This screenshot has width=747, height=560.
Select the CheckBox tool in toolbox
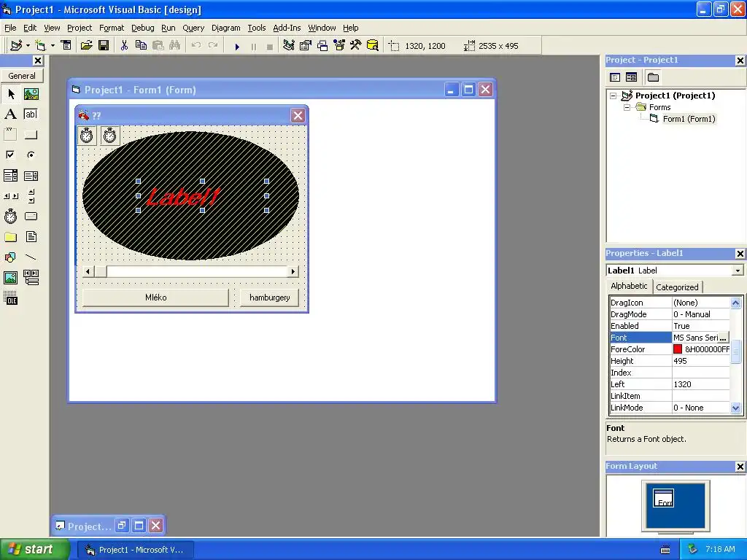(10, 155)
